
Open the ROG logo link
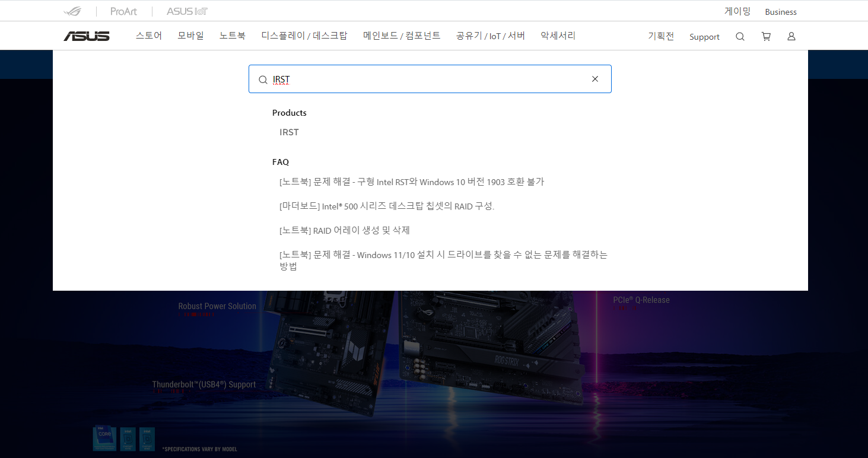click(x=73, y=11)
